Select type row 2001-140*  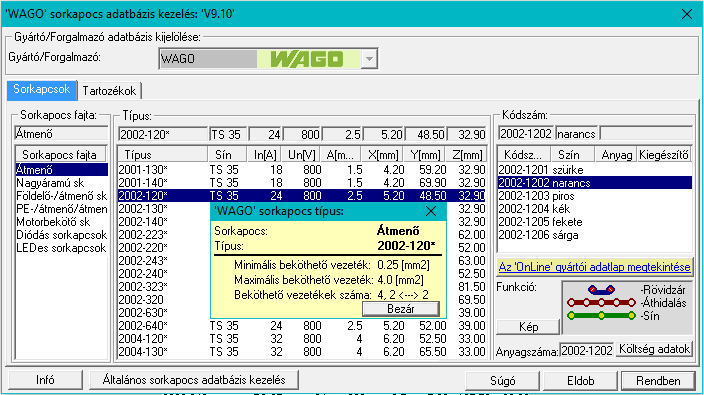coord(302,183)
